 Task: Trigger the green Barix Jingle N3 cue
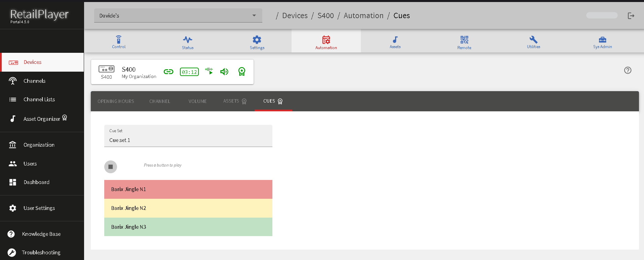188,227
